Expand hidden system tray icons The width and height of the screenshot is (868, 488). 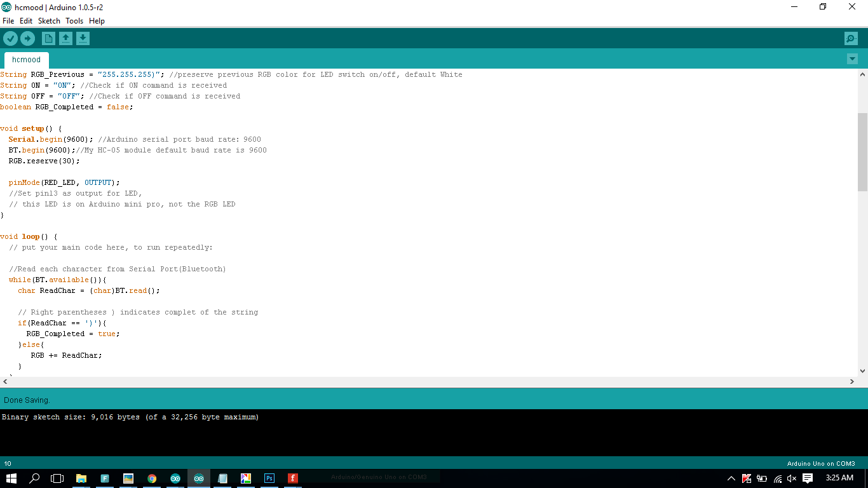tap(731, 478)
